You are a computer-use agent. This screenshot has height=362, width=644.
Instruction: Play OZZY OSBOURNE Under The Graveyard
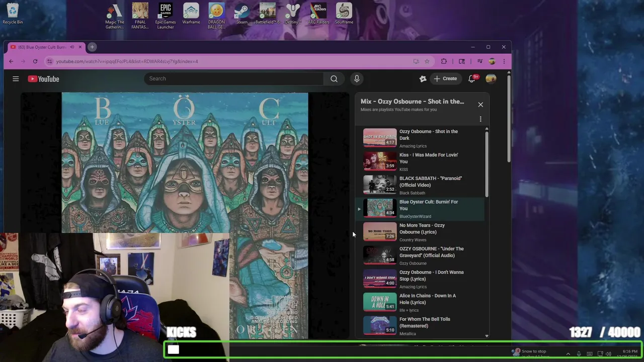419,255
